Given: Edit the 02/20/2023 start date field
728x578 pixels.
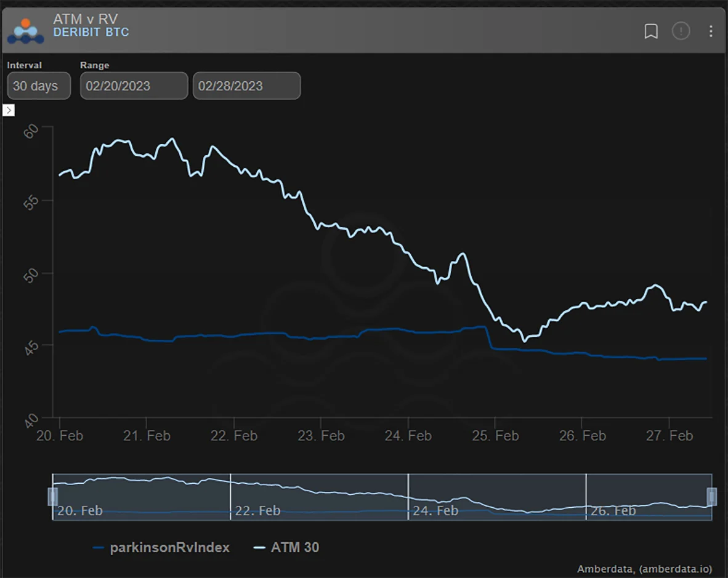Looking at the screenshot, I should [134, 86].
